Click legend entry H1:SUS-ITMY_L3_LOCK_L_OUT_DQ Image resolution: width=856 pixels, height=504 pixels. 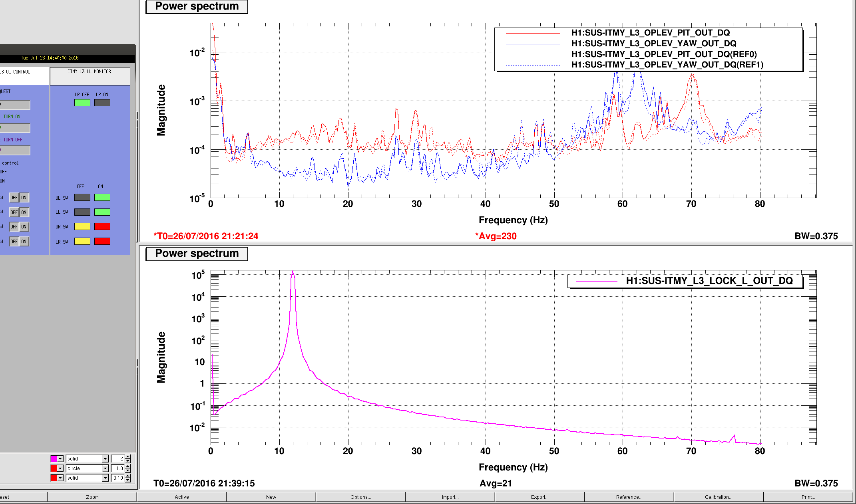[709, 281]
